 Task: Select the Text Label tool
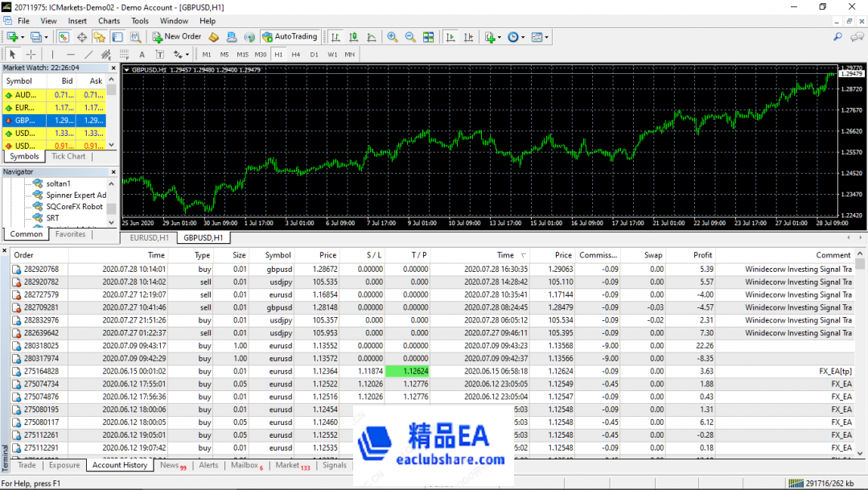[160, 54]
